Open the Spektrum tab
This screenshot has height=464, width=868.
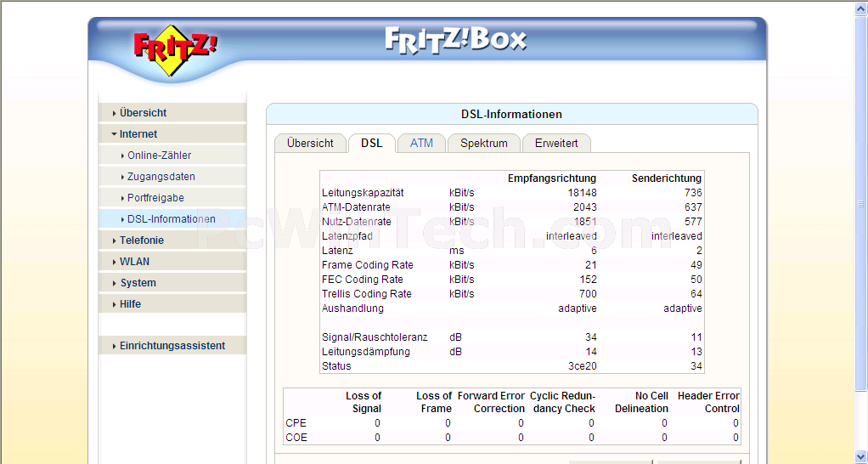click(x=484, y=143)
